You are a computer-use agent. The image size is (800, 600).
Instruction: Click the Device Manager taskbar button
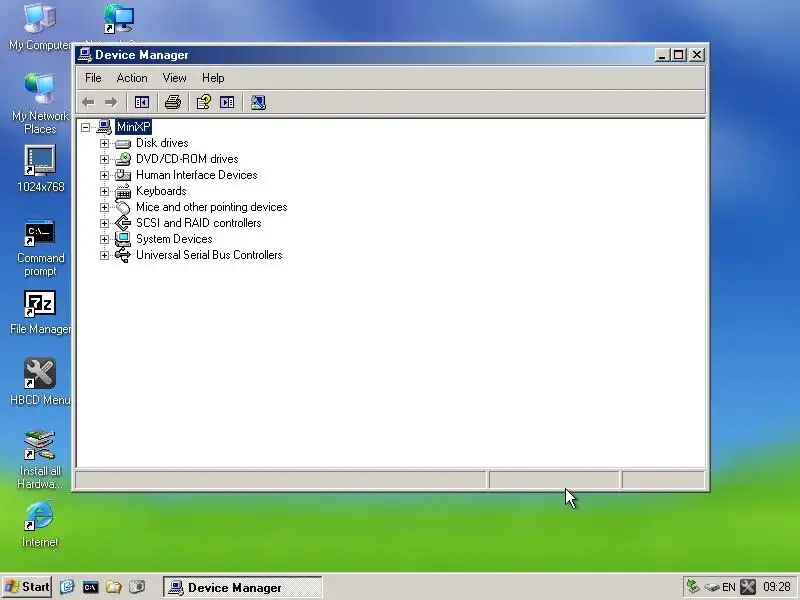243,587
